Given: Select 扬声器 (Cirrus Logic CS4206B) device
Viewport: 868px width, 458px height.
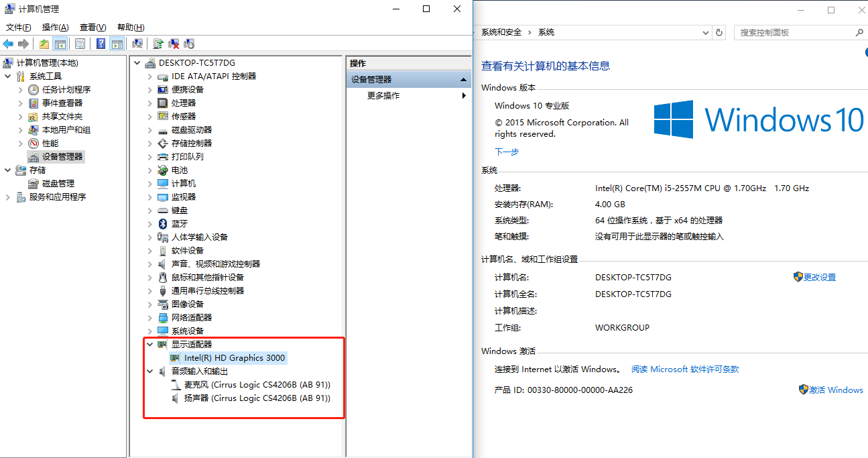Looking at the screenshot, I should [257, 398].
